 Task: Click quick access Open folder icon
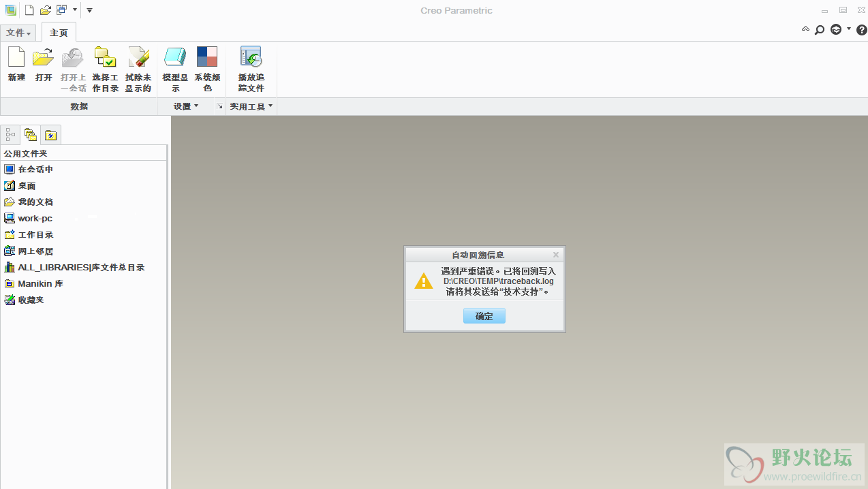click(x=46, y=10)
